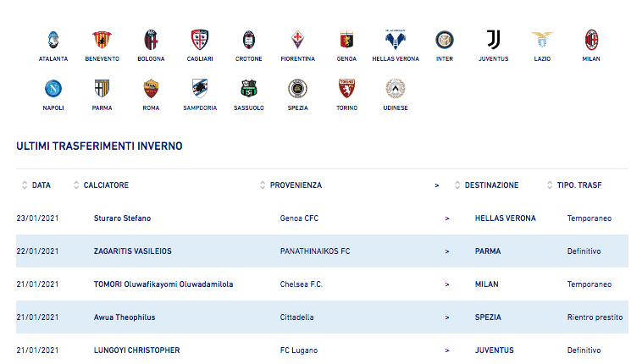This screenshot has height=364, width=642.
Task: Sort by Destinazione column header
Action: click(x=490, y=185)
